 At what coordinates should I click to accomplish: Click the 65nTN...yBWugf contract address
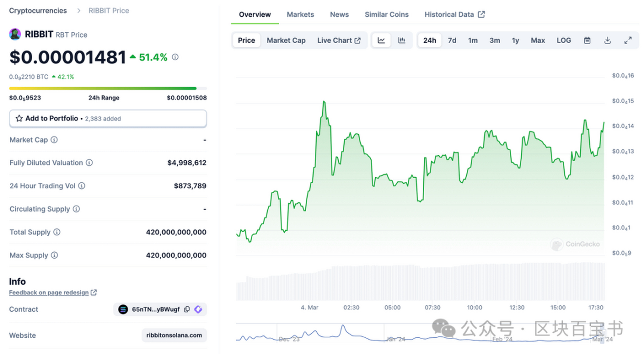click(x=156, y=309)
